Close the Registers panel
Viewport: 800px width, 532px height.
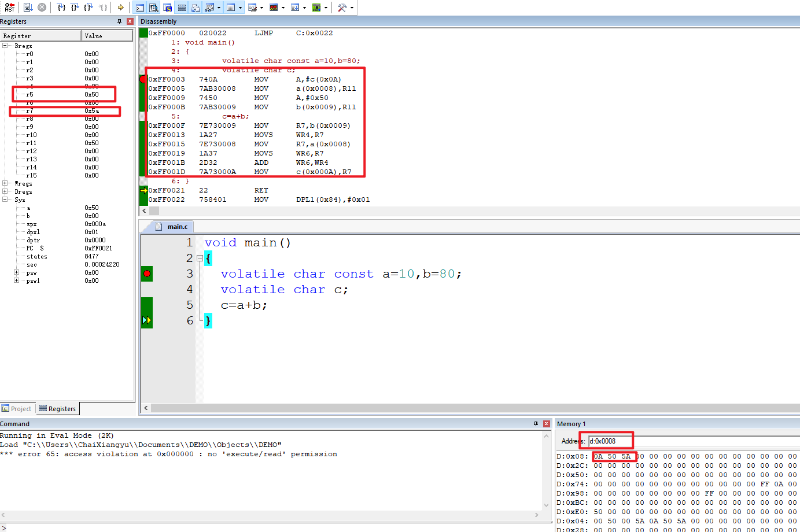click(130, 21)
